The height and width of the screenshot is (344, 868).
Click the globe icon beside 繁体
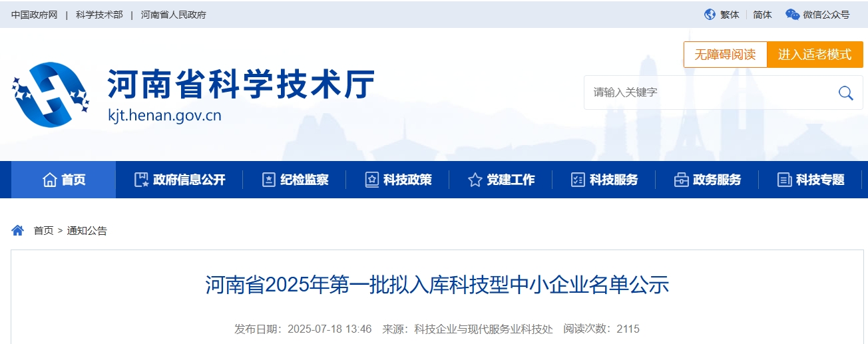(x=710, y=14)
